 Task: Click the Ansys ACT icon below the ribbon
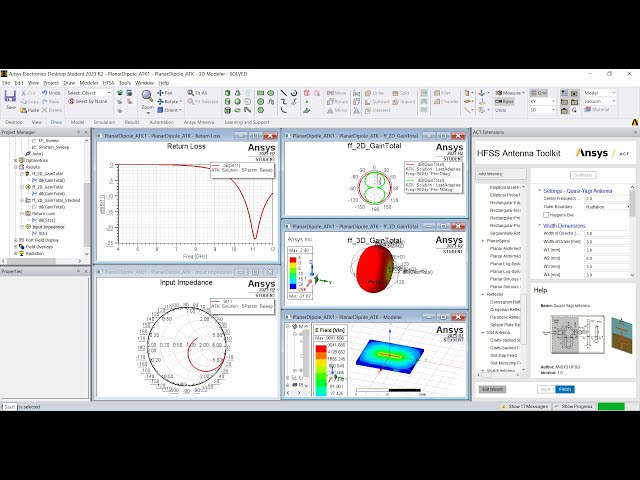[x=635, y=122]
